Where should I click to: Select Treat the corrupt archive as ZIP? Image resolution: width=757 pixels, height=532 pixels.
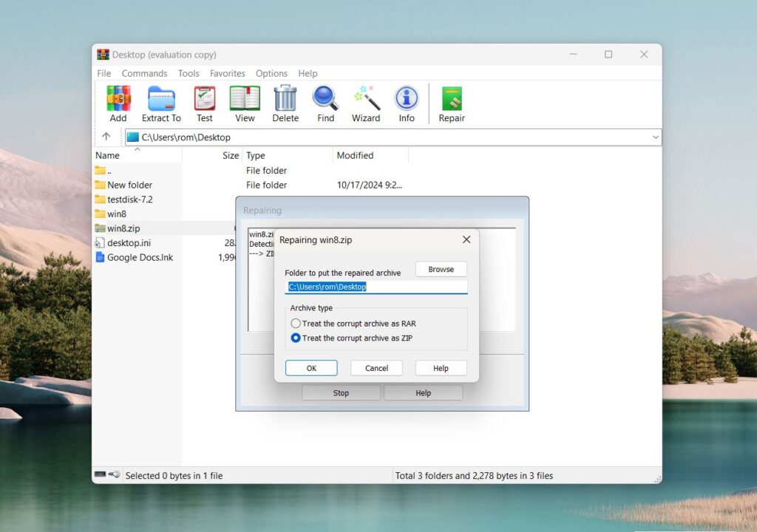tap(296, 338)
